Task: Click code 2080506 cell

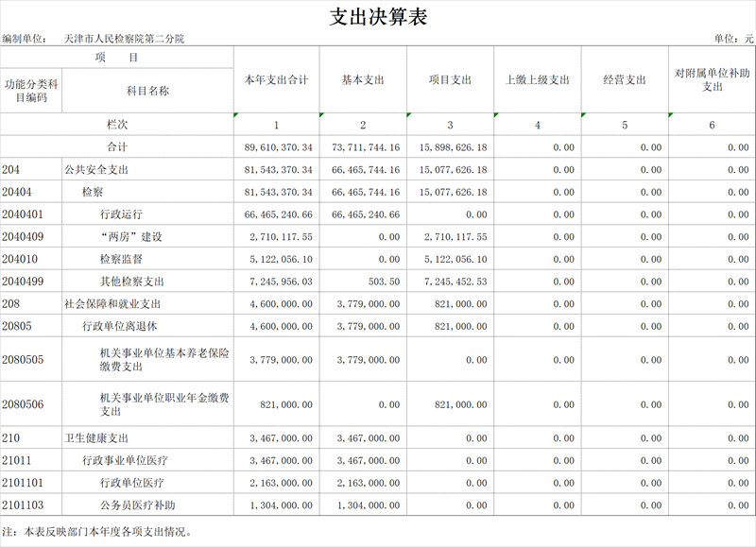Action: click(31, 404)
